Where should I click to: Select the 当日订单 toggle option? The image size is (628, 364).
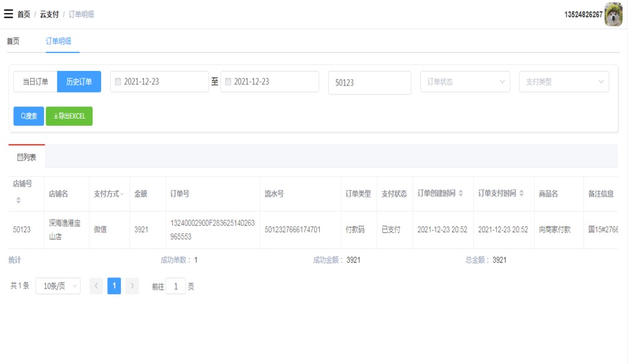coord(36,82)
